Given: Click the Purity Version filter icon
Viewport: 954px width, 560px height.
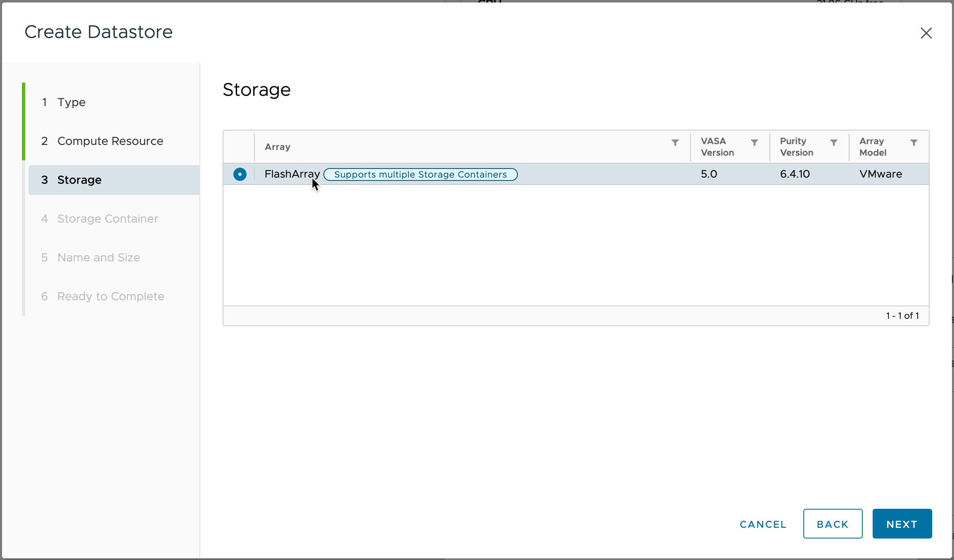Looking at the screenshot, I should [x=833, y=143].
